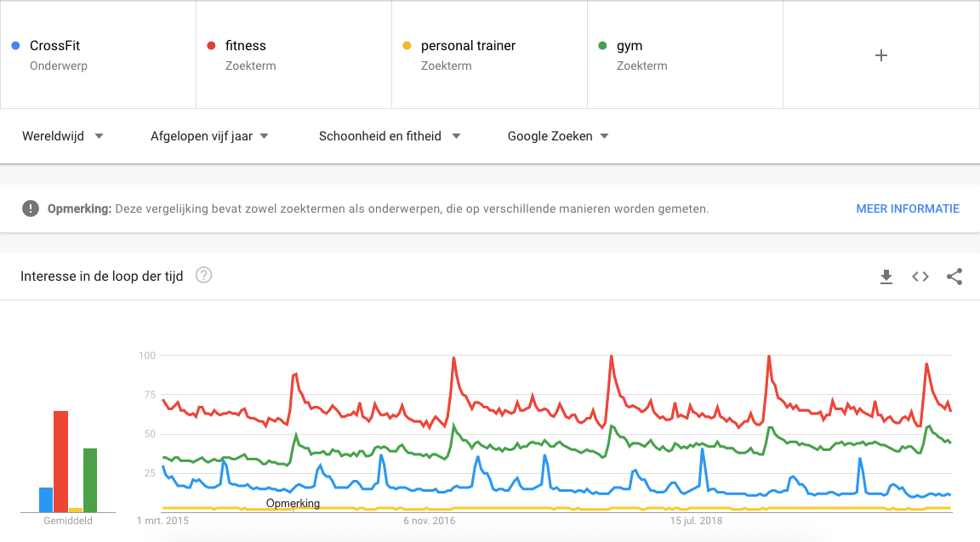Viewport: 980px width, 542px height.
Task: Click the red fitness color dot
Action: click(211, 46)
